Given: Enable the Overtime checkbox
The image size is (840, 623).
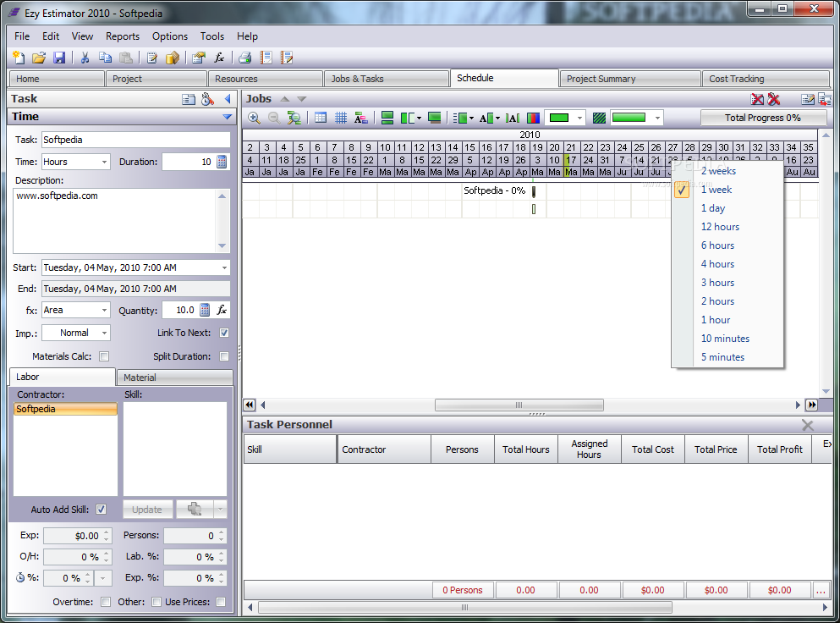Looking at the screenshot, I should (x=106, y=602).
